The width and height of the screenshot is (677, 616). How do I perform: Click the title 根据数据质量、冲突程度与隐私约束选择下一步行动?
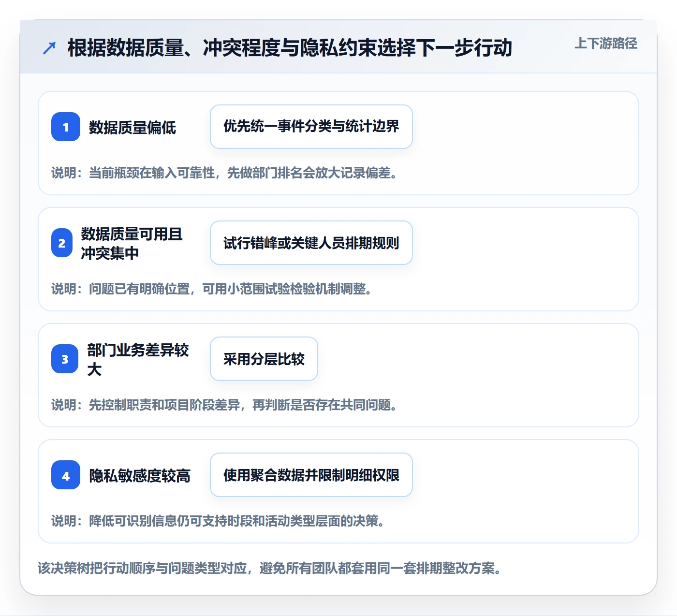[290, 48]
